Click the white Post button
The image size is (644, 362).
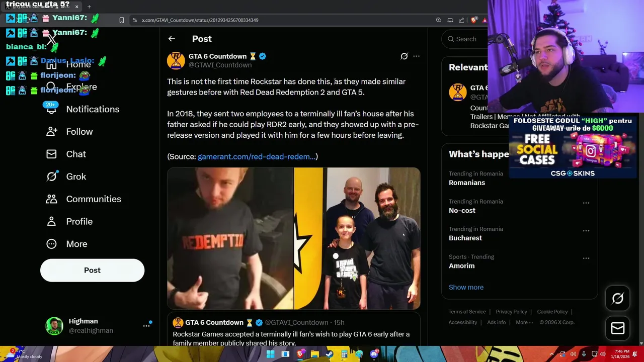coord(92,270)
